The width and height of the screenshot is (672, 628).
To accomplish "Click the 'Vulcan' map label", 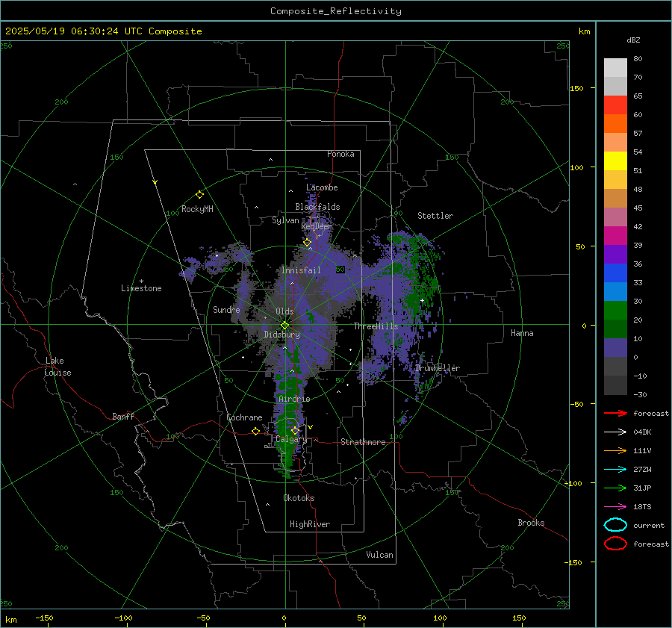I will click(379, 555).
